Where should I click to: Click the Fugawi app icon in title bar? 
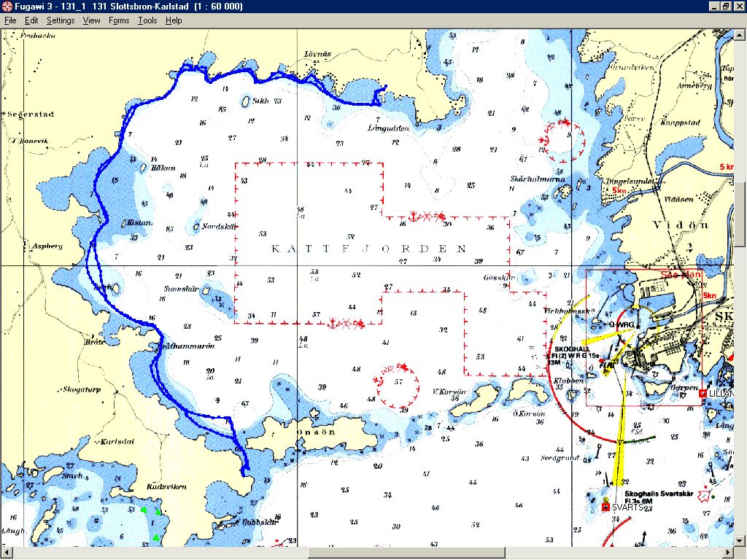coord(7,6)
